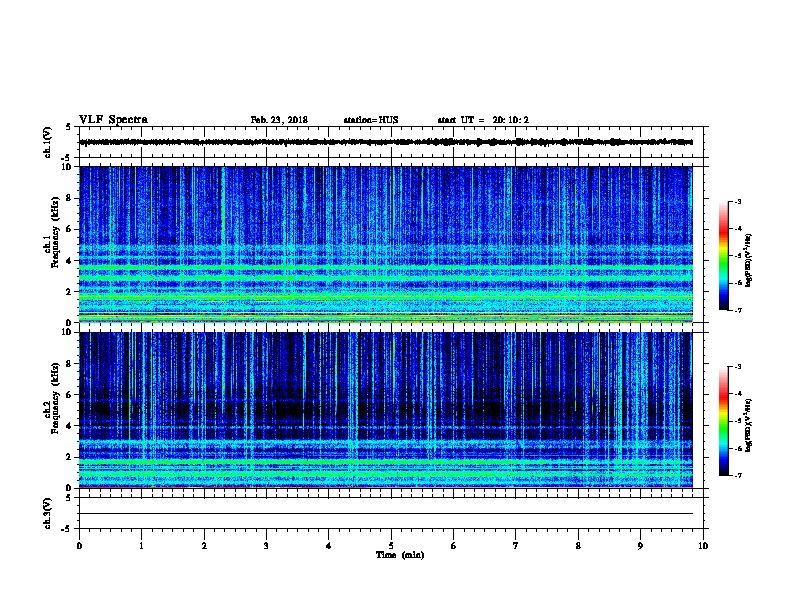The width and height of the screenshot is (792, 612).
Task: Click the ch.1 spectrogram color scale bar
Action: [x=724, y=256]
